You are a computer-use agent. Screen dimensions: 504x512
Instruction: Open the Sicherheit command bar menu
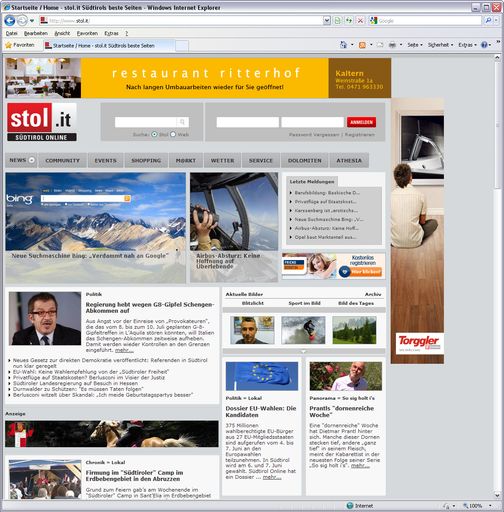(x=440, y=45)
